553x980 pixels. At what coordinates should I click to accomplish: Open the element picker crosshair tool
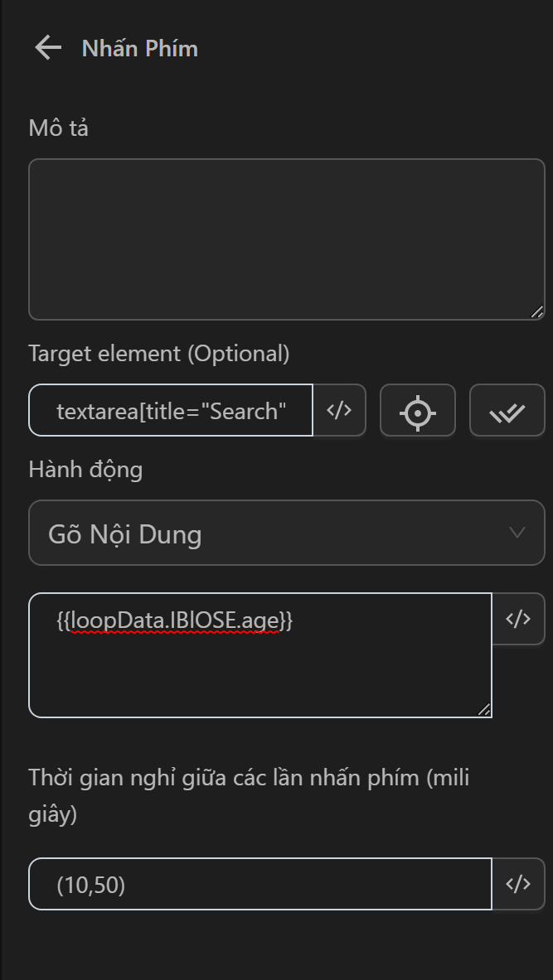[418, 411]
